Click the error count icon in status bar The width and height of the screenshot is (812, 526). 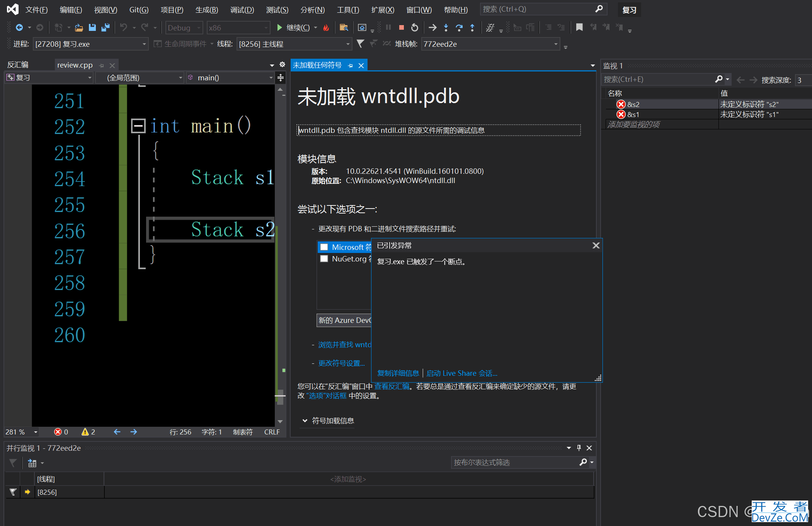click(58, 432)
